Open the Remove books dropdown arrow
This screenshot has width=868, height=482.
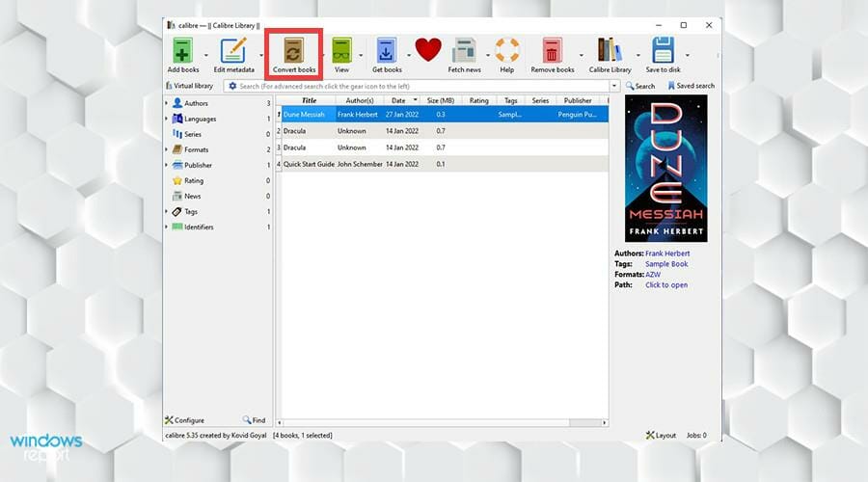coord(582,55)
